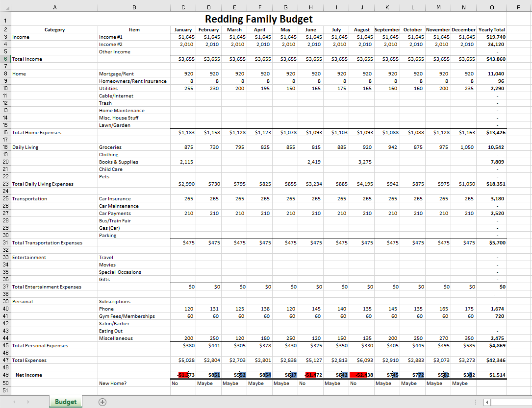Screen dimensions: 532x408
Task: Click the "Travel" item cell
Action: 134,258
